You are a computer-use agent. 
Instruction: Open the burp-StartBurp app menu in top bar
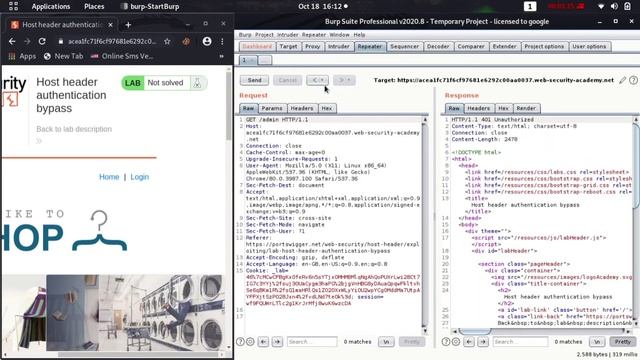pos(150,7)
